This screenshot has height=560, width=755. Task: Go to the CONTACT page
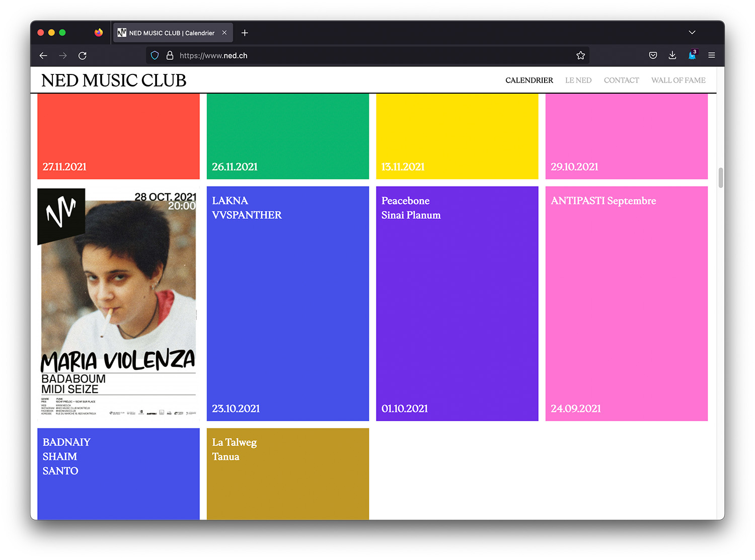[x=621, y=81]
